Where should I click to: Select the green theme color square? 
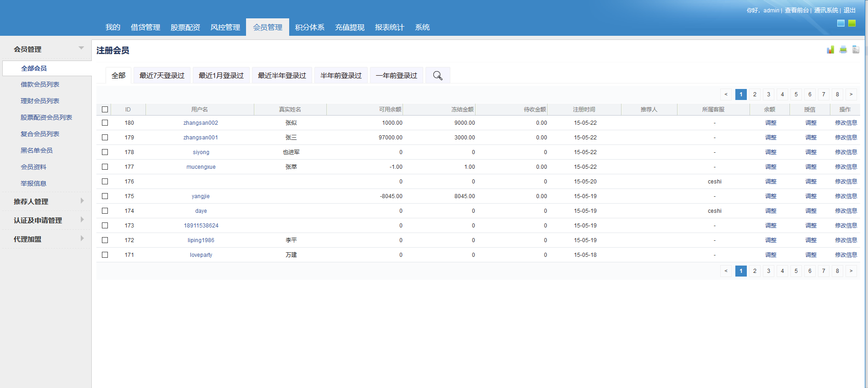point(852,23)
